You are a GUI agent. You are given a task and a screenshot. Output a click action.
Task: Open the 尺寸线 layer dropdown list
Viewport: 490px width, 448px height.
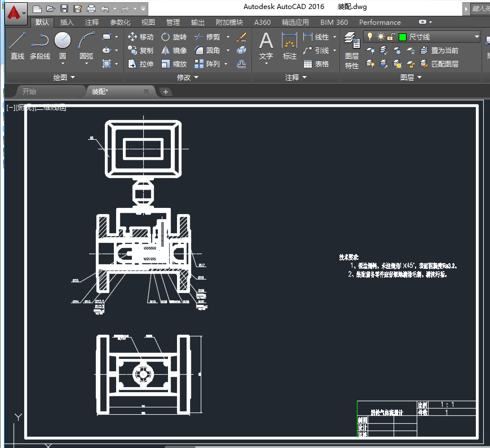coord(476,37)
